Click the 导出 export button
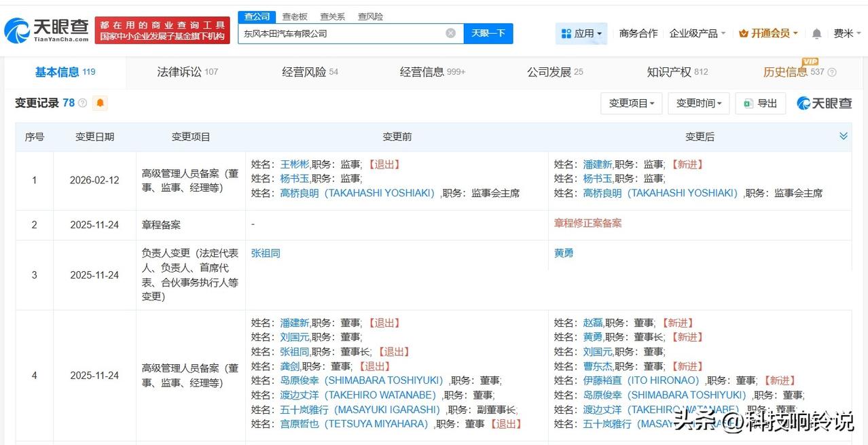 (x=760, y=103)
